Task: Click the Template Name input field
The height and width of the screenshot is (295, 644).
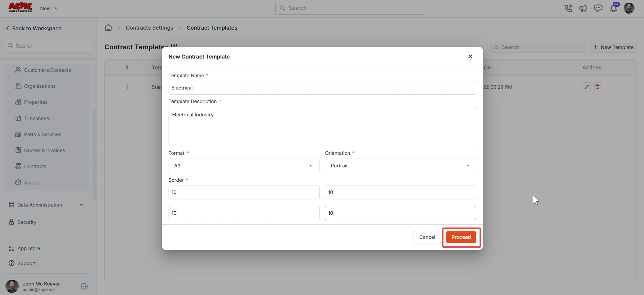Action: [322, 88]
